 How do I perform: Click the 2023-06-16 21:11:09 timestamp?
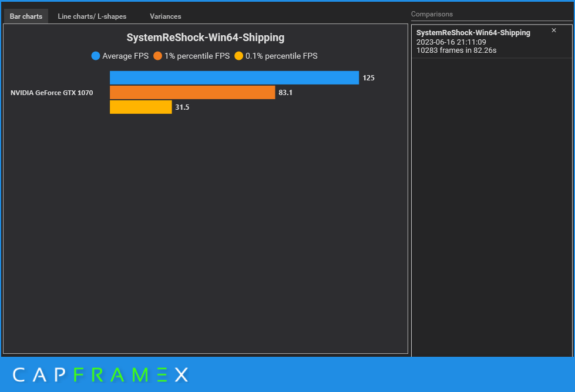click(x=451, y=42)
